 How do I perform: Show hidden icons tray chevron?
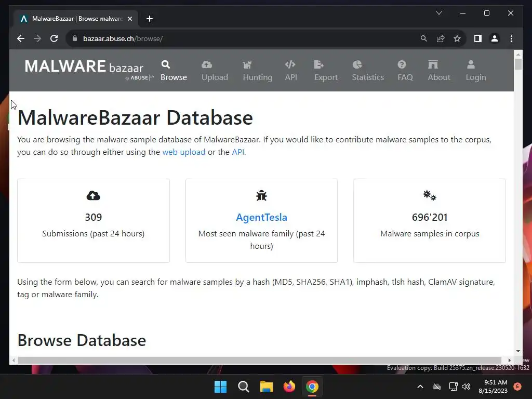tap(420, 387)
